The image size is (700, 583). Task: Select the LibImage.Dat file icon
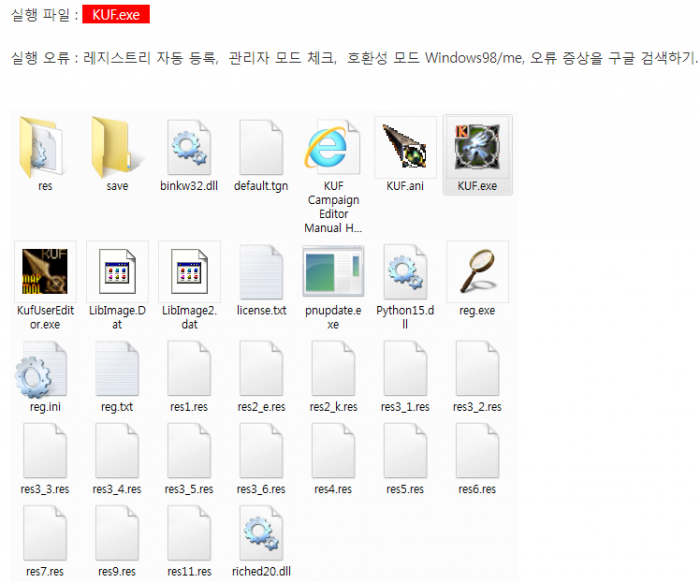click(x=117, y=271)
